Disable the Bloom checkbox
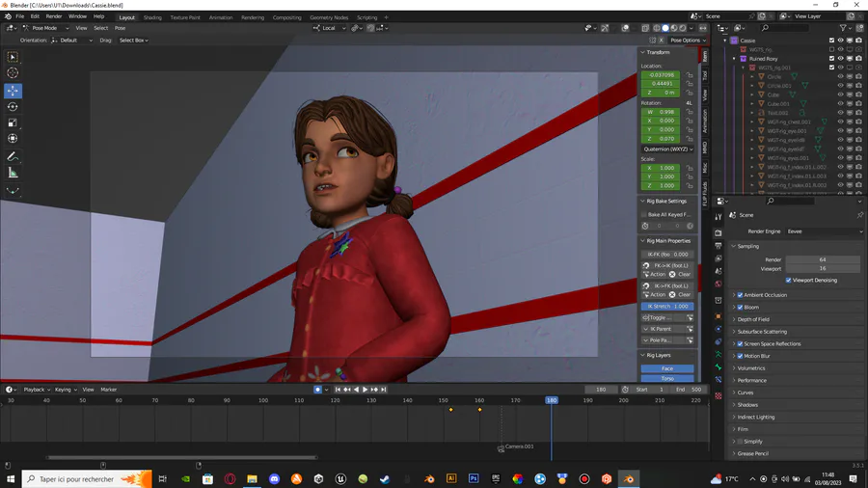 pyautogui.click(x=740, y=307)
